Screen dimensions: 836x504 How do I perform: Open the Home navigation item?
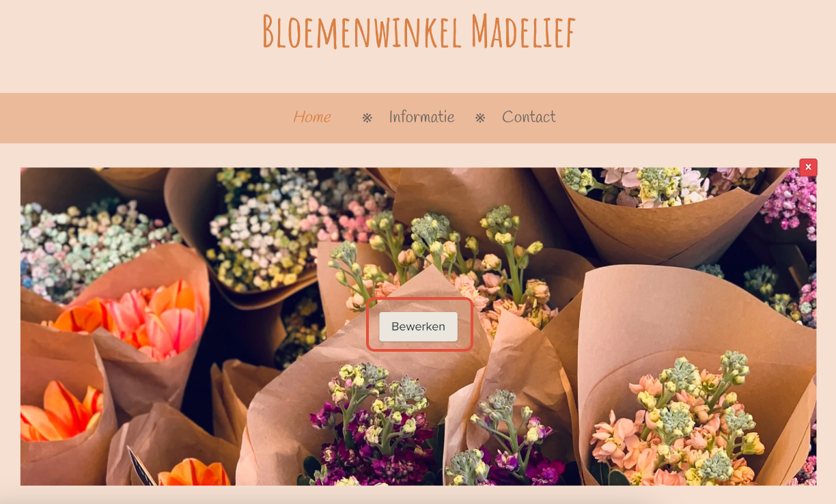[x=312, y=117]
